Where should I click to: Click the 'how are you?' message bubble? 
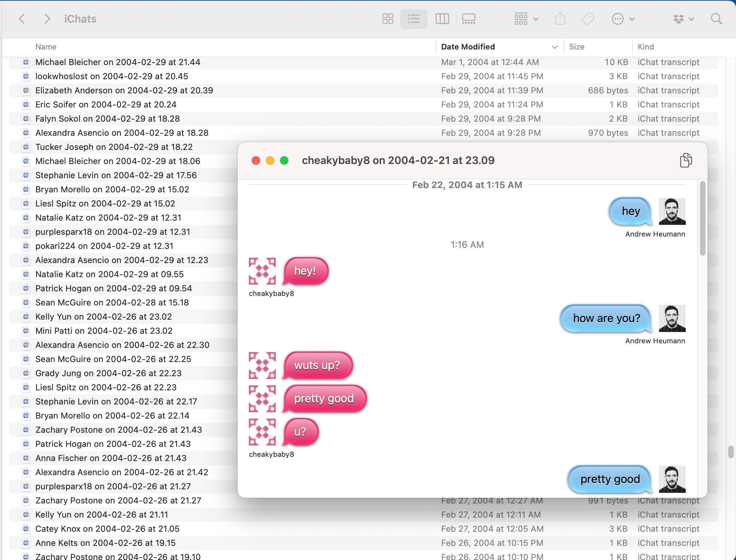tap(606, 318)
